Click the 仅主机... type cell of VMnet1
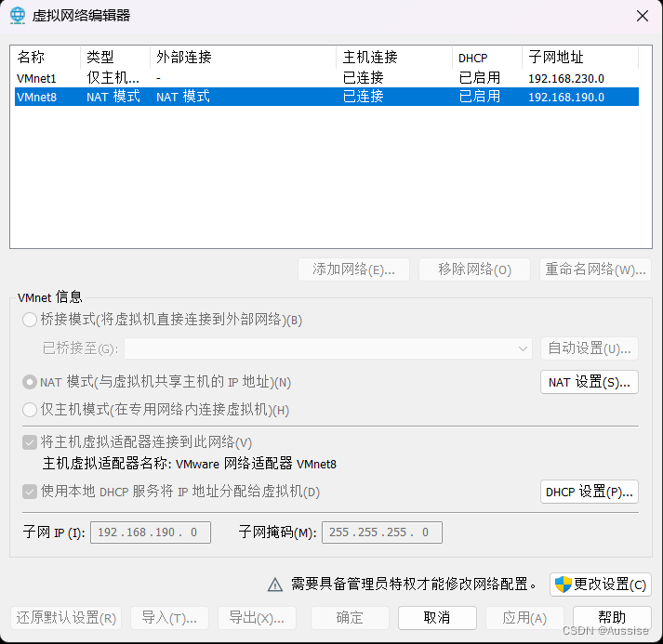 [113, 78]
